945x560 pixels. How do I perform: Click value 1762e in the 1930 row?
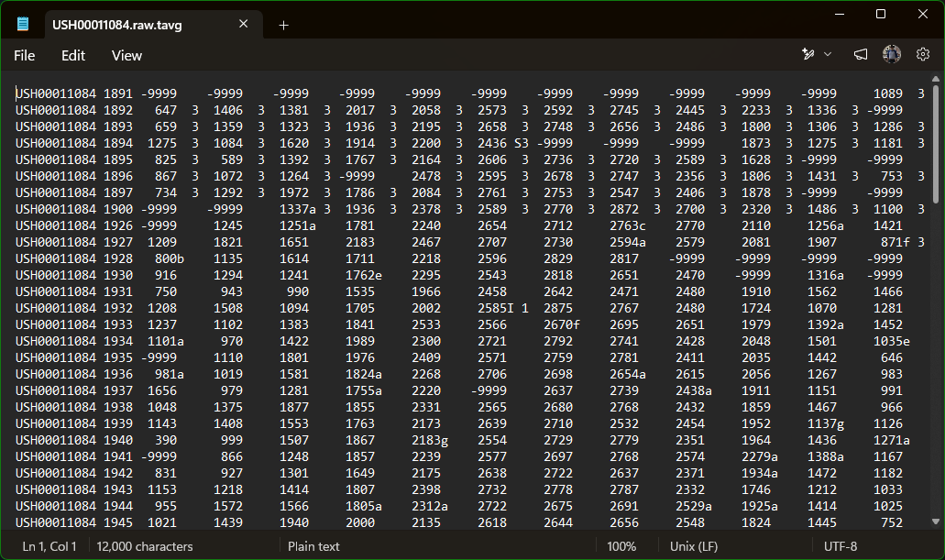(364, 275)
